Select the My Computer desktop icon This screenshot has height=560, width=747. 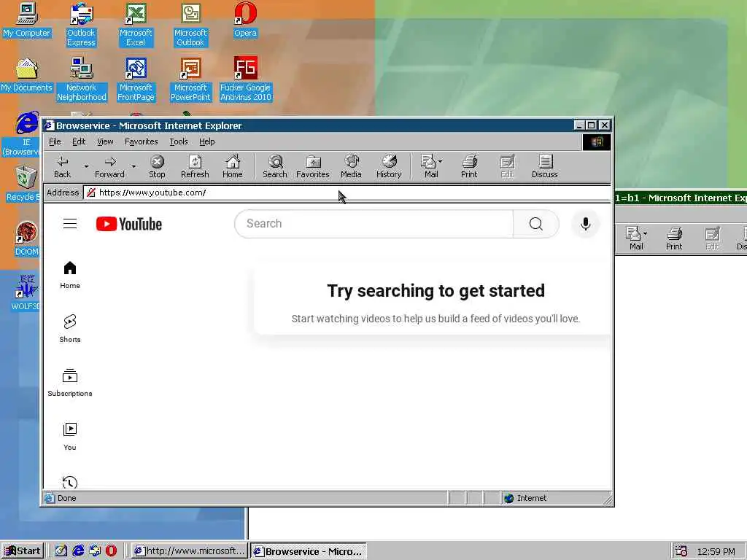(26, 20)
